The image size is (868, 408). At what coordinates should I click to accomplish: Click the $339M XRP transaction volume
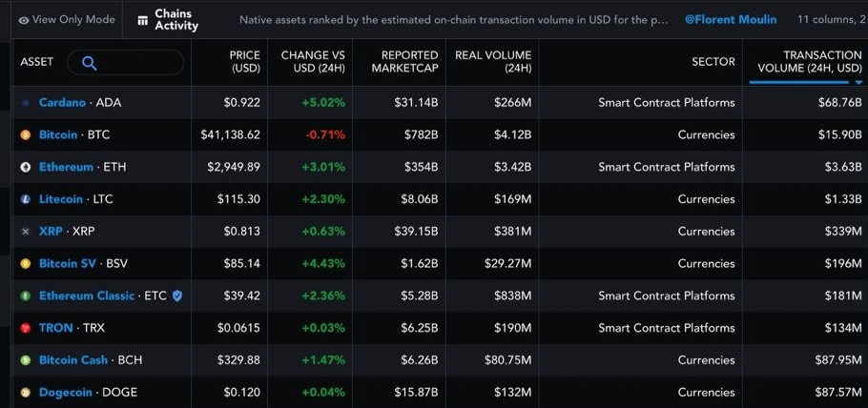coord(843,232)
